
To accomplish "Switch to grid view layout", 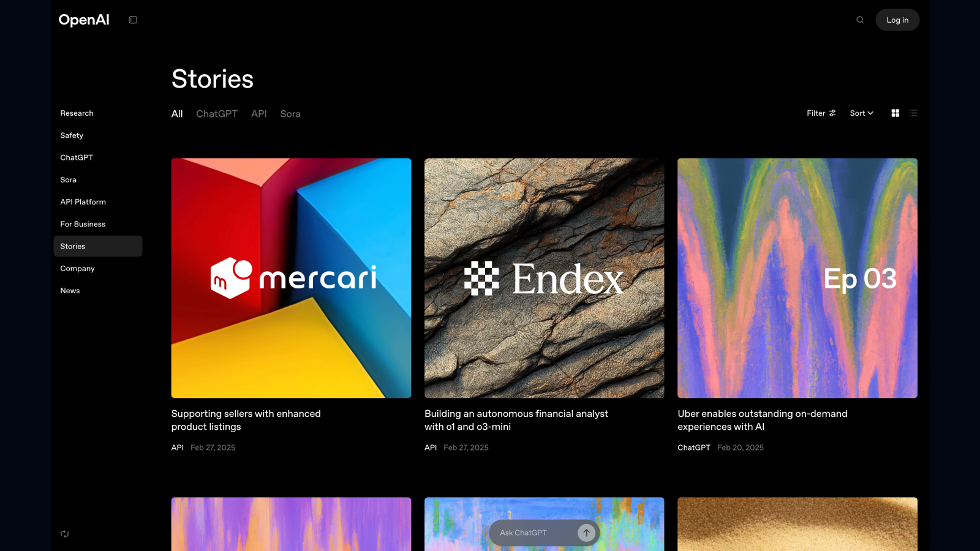I will (895, 113).
